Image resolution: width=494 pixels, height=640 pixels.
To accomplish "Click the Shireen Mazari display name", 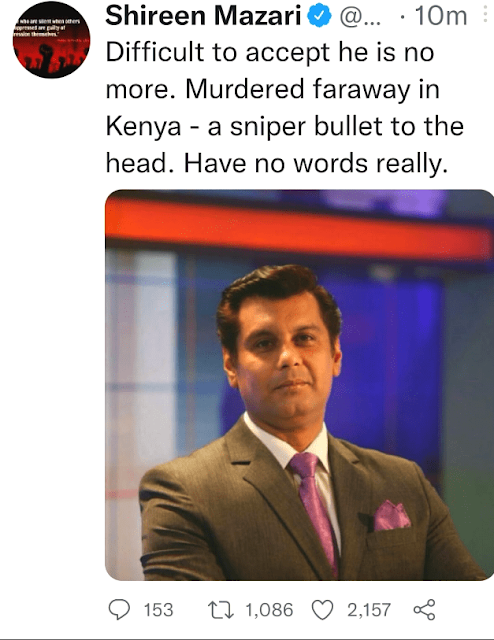I will pyautogui.click(x=203, y=16).
